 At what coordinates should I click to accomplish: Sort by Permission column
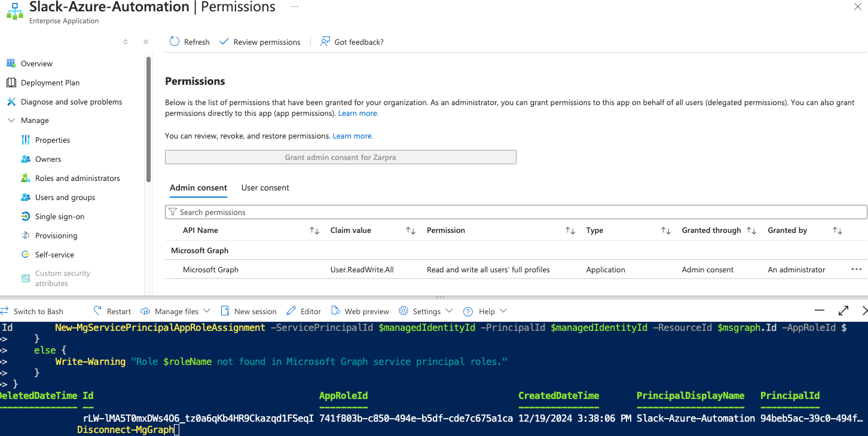[x=570, y=231]
